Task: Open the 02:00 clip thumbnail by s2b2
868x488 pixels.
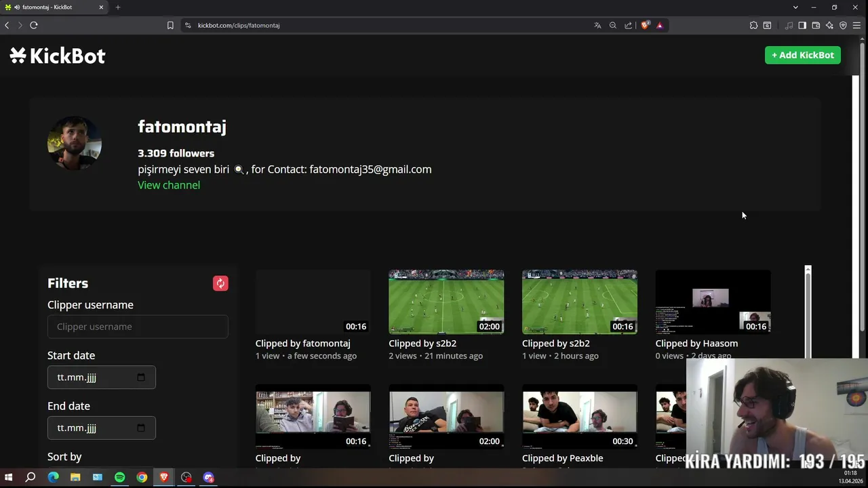Action: pos(446,302)
